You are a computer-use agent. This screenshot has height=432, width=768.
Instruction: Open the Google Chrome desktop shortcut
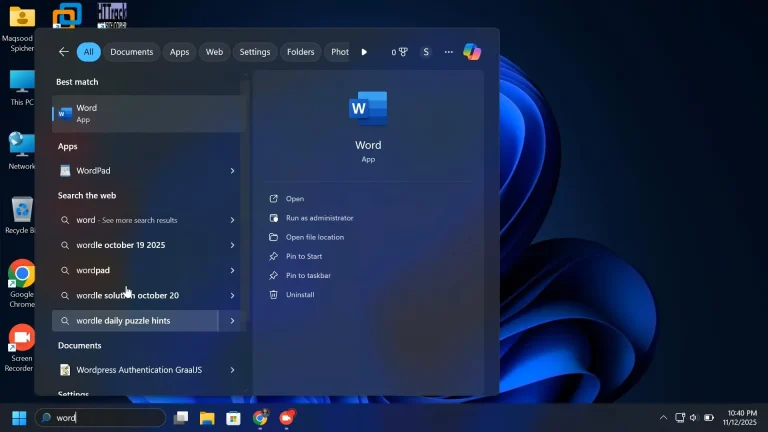pyautogui.click(x=22, y=284)
